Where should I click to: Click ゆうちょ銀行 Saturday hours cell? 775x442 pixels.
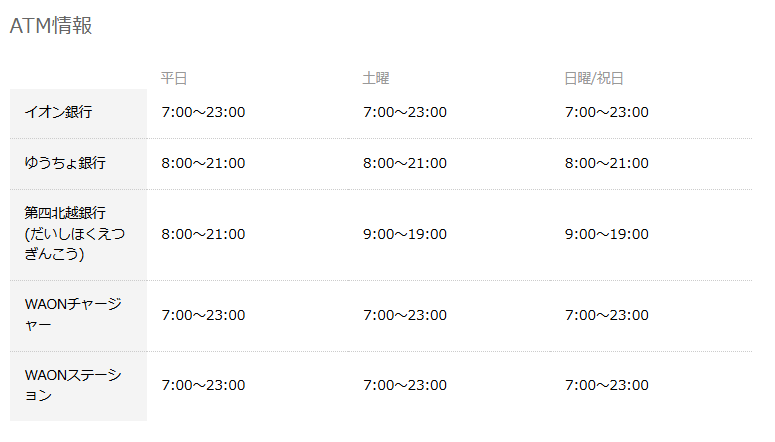[x=405, y=163]
